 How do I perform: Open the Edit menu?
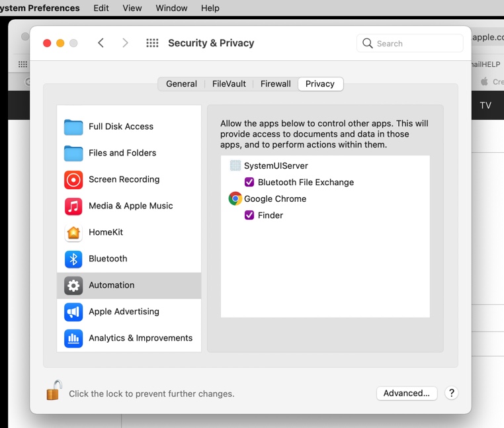coord(101,8)
